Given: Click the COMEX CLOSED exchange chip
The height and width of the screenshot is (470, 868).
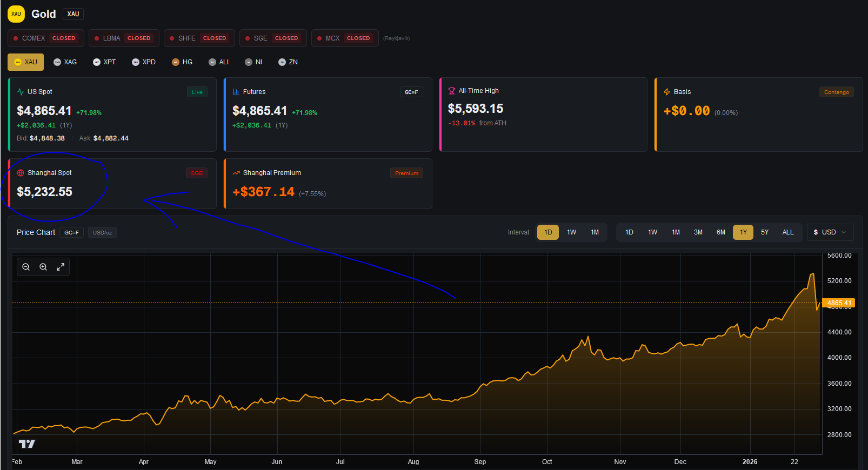Looking at the screenshot, I should (x=46, y=38).
